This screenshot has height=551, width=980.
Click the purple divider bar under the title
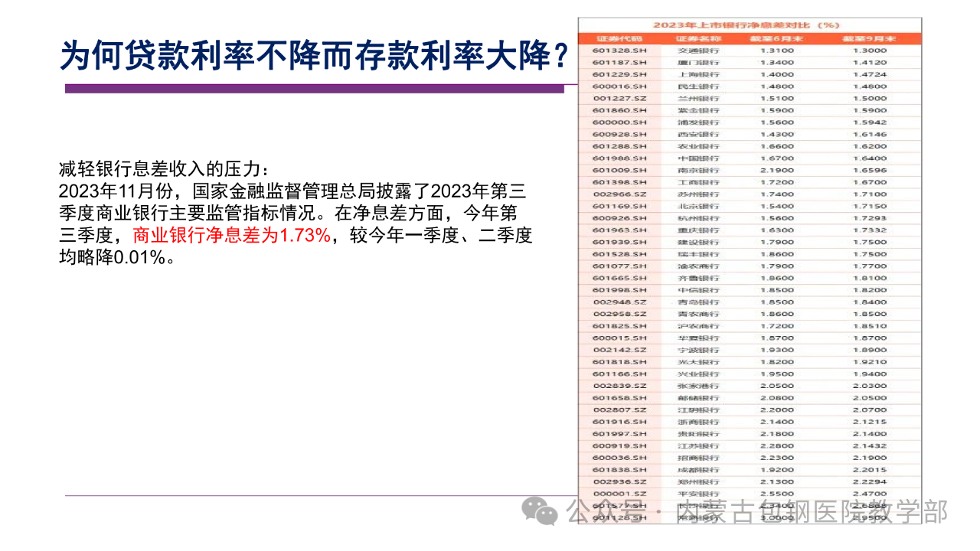(314, 89)
